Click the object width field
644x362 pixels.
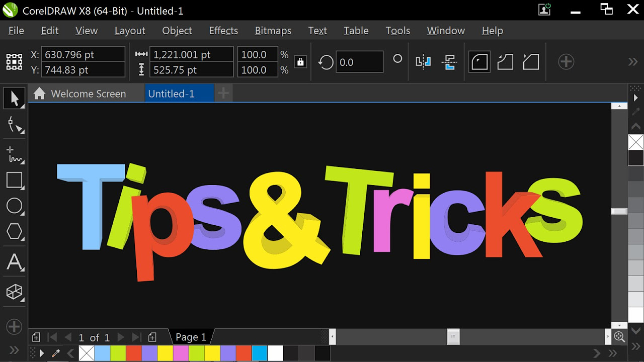point(192,54)
